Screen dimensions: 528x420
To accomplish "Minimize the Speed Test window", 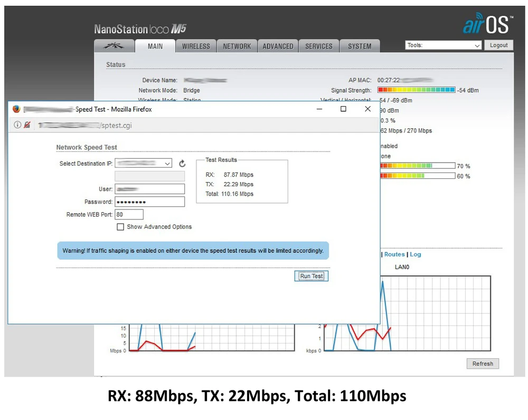I will (x=319, y=109).
